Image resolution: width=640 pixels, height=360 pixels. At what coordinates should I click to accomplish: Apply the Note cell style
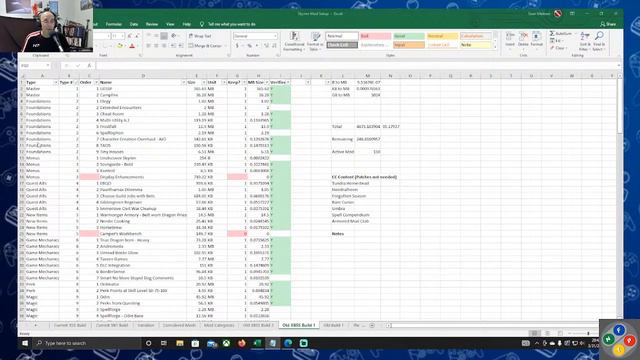click(x=476, y=45)
